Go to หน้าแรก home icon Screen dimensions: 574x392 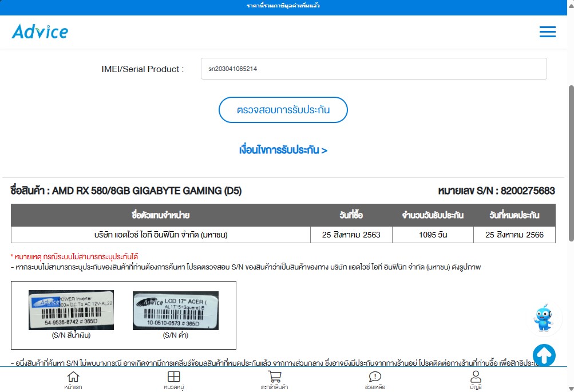pyautogui.click(x=73, y=380)
